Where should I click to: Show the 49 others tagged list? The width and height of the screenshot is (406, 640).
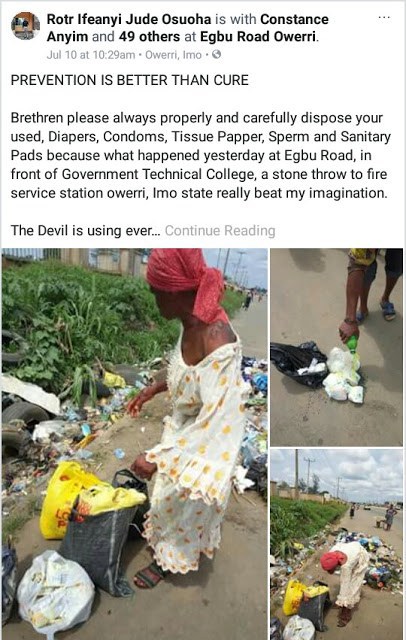pyautogui.click(x=149, y=37)
